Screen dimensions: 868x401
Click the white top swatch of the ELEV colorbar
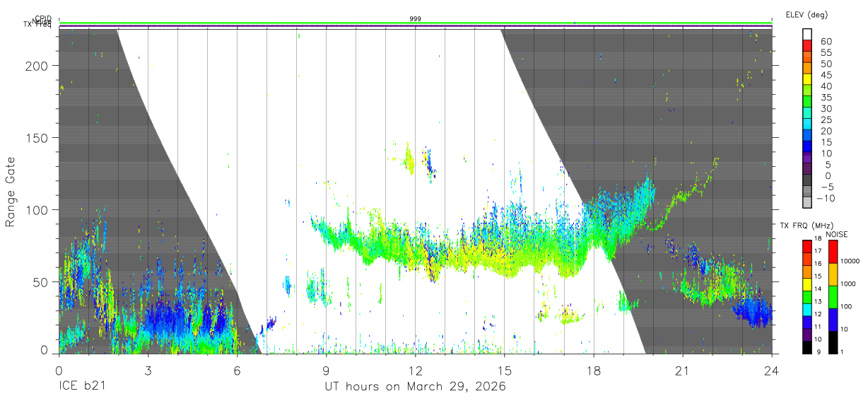pyautogui.click(x=807, y=35)
